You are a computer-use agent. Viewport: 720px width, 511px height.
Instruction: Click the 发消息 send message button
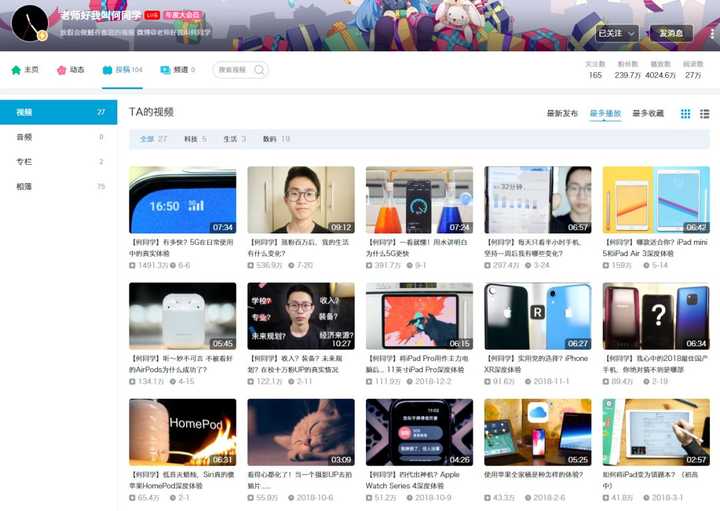point(671,34)
